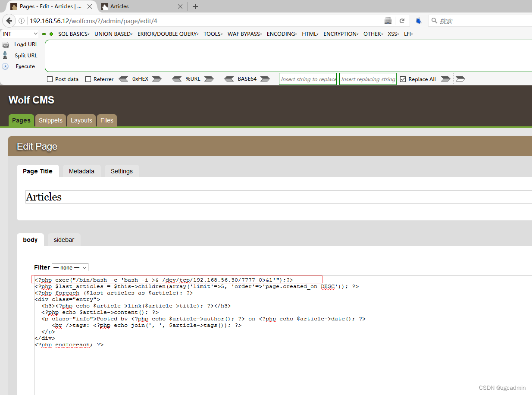This screenshot has height=395, width=532.
Task: Click the Load URL button label
Action: [26, 44]
